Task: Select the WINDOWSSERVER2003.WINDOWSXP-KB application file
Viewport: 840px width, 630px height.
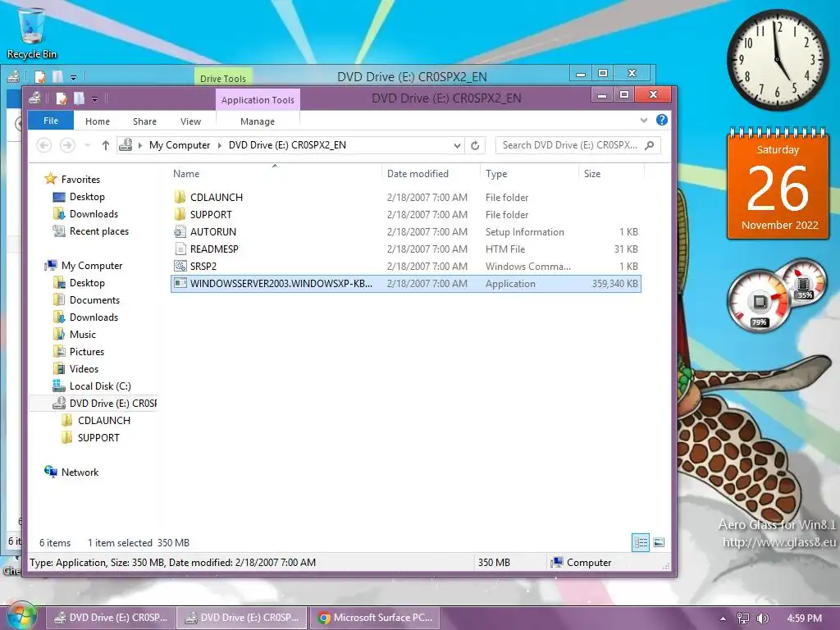Action: point(405,283)
